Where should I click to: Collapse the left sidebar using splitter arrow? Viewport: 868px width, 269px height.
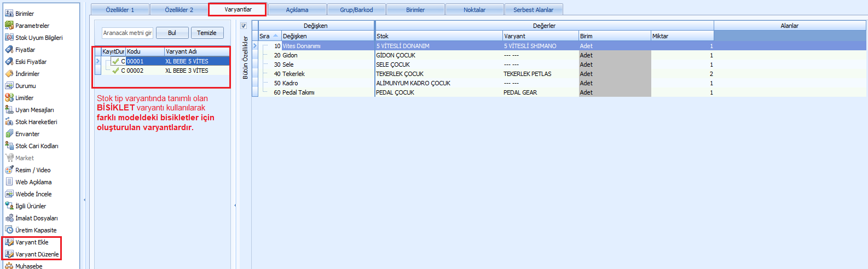point(84,200)
